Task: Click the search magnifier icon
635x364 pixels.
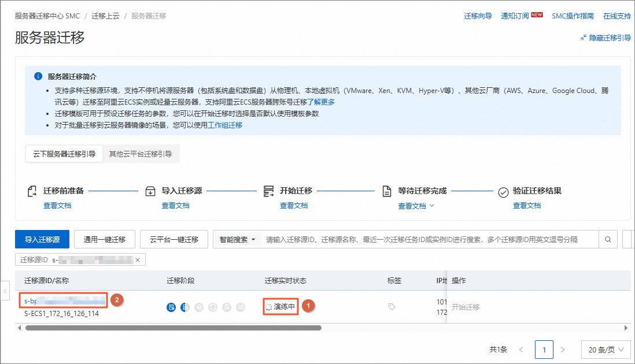Action: pyautogui.click(x=608, y=239)
